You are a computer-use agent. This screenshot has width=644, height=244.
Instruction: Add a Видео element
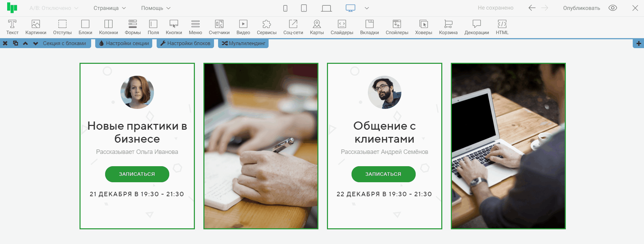tap(243, 27)
